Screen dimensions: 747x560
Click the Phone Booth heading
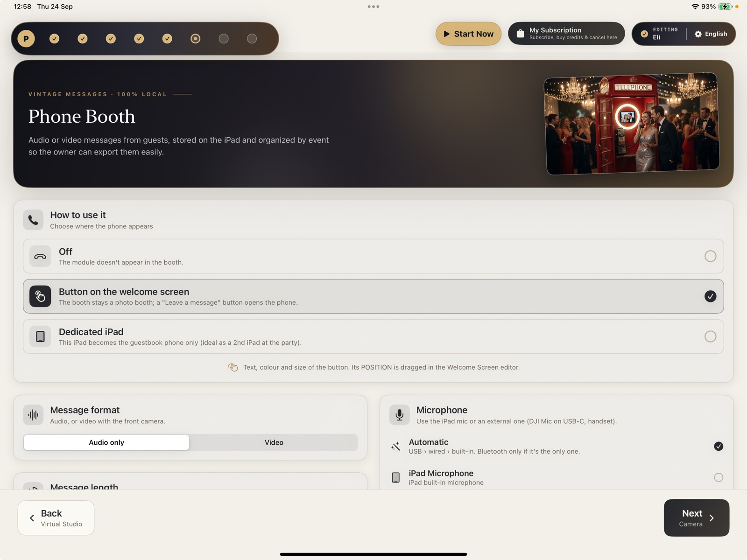point(82,117)
